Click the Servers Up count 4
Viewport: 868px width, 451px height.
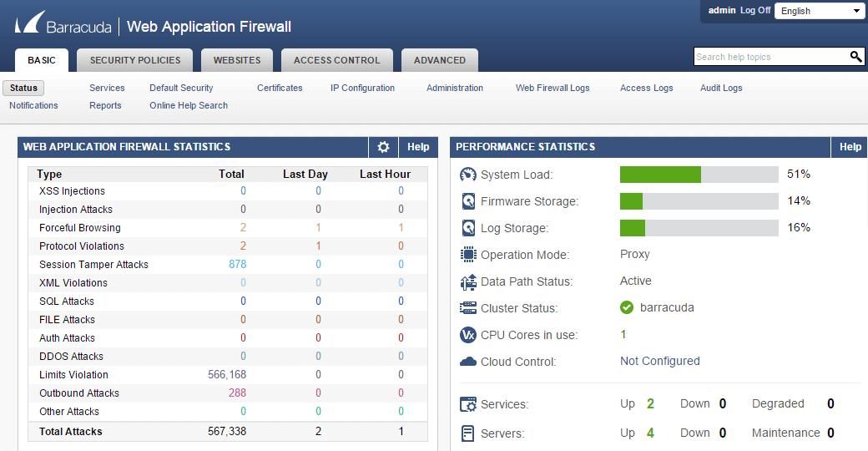click(x=650, y=433)
